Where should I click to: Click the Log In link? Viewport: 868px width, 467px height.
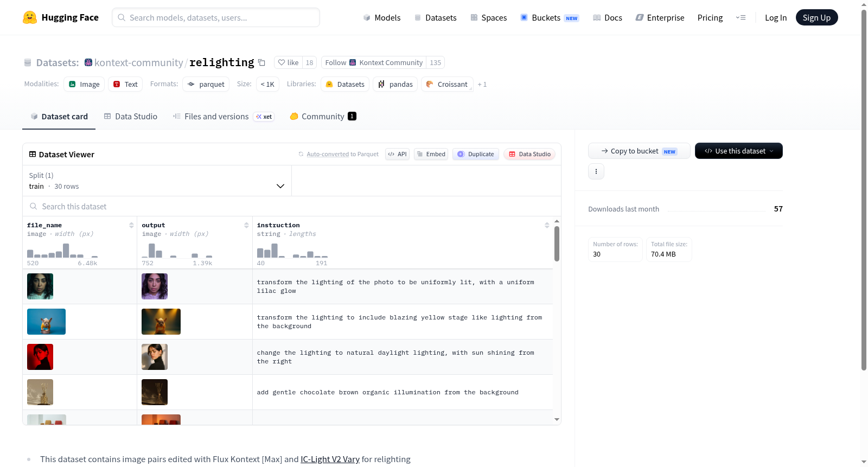tap(776, 17)
